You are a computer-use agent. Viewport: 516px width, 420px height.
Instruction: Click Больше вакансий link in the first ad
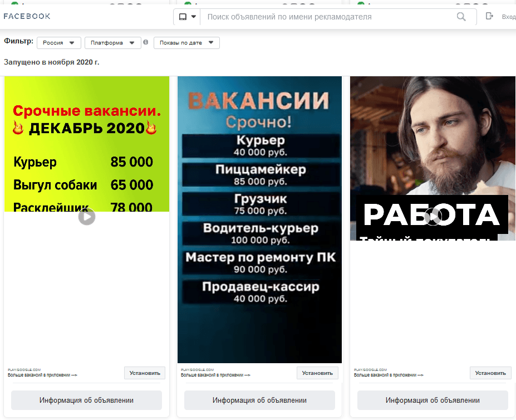point(42,375)
